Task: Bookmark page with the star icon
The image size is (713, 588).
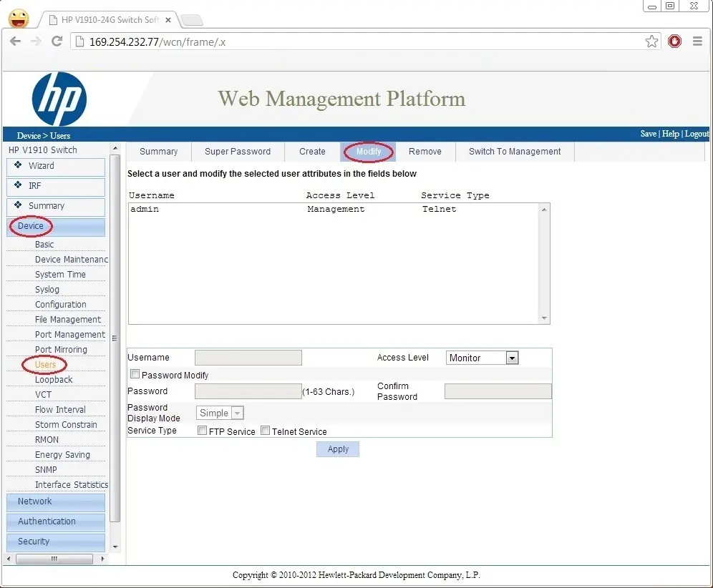Action: (651, 41)
